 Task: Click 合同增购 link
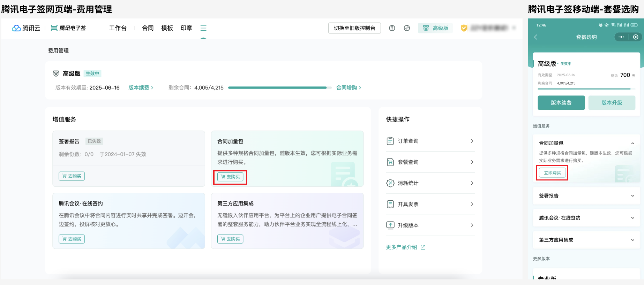tap(349, 88)
